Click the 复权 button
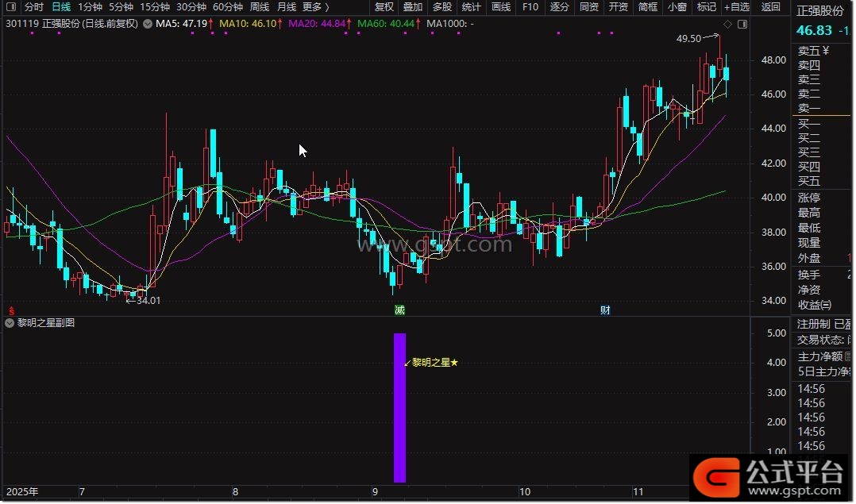The height and width of the screenshot is (504, 856). tap(384, 7)
